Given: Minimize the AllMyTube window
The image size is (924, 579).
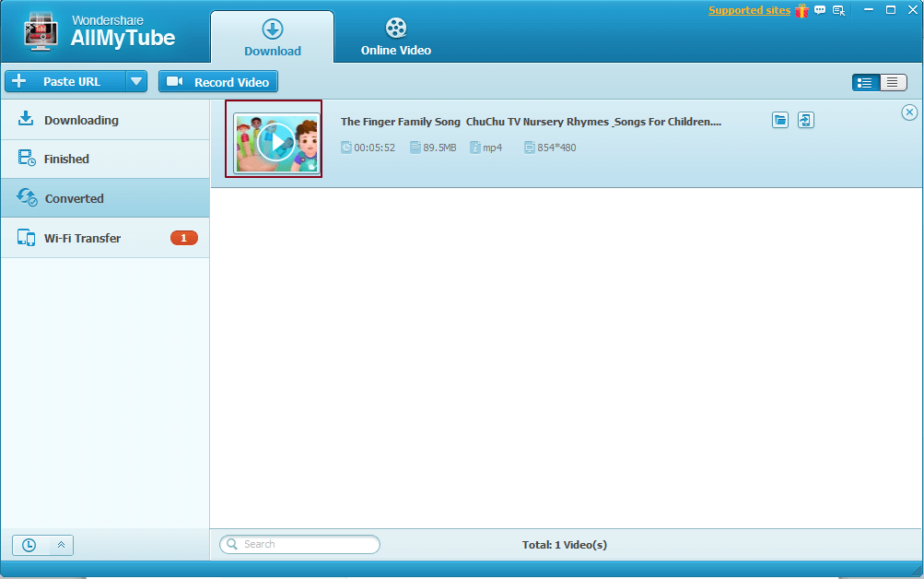Looking at the screenshot, I should [868, 10].
